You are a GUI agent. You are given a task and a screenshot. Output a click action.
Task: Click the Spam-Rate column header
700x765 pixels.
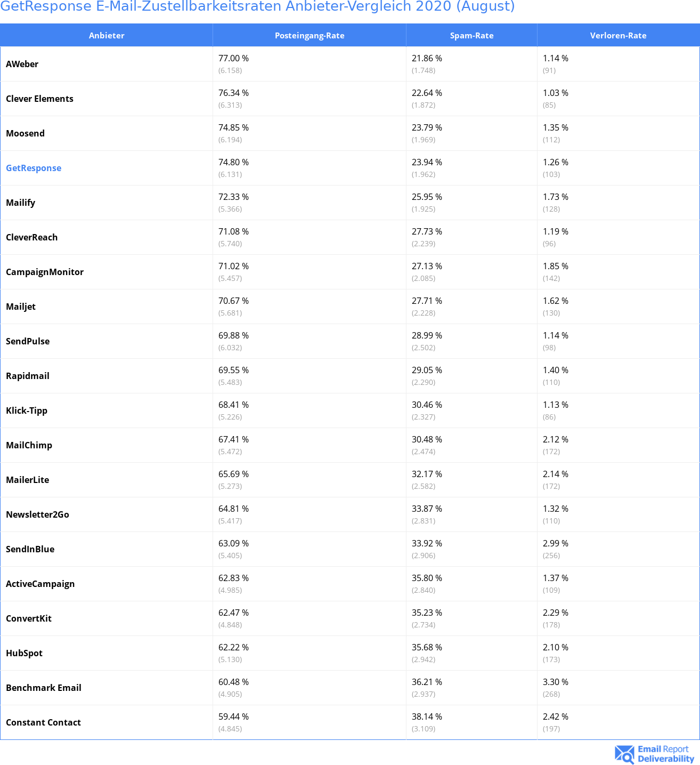tap(471, 35)
